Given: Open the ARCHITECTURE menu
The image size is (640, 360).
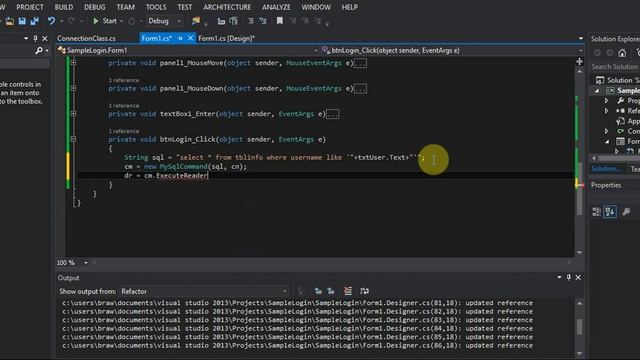Looking at the screenshot, I should tap(227, 7).
